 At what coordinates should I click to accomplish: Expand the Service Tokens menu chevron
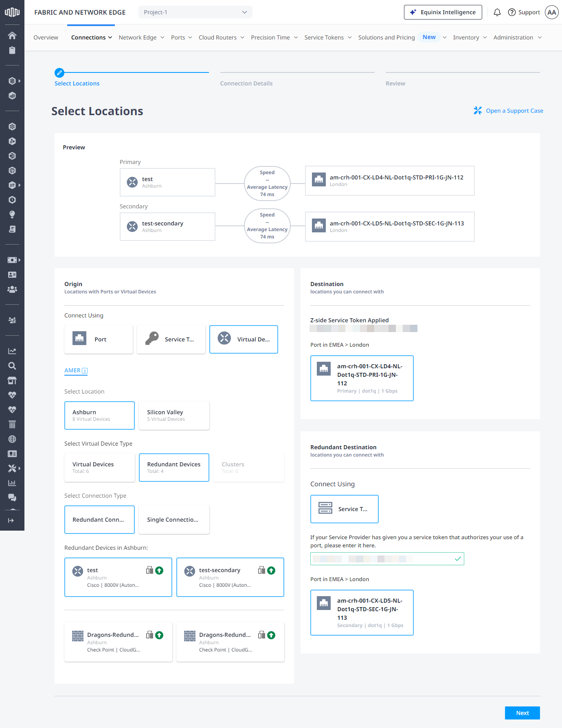[349, 37]
